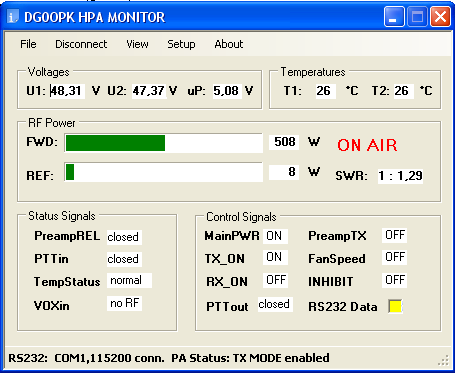Image resolution: width=455 pixels, height=375 pixels.
Task: Click the 'TempStatus' label
Action: pyautogui.click(x=67, y=282)
